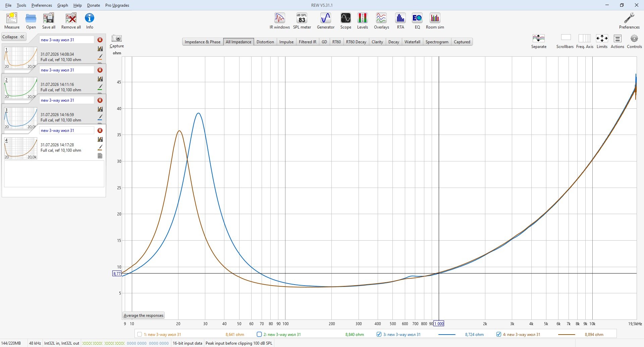644x347 pixels.
Task: Uncheck trace 4 in the legend
Action: (x=499, y=334)
